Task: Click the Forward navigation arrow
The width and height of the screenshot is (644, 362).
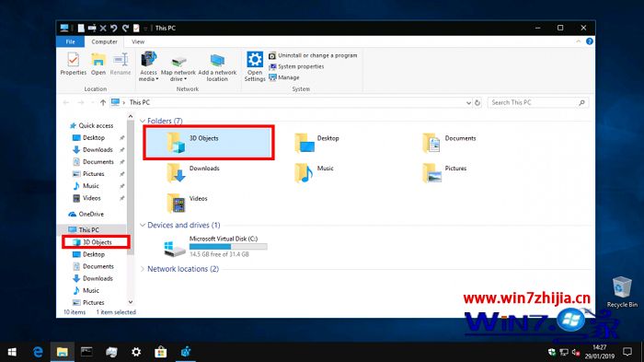Action: coord(81,102)
